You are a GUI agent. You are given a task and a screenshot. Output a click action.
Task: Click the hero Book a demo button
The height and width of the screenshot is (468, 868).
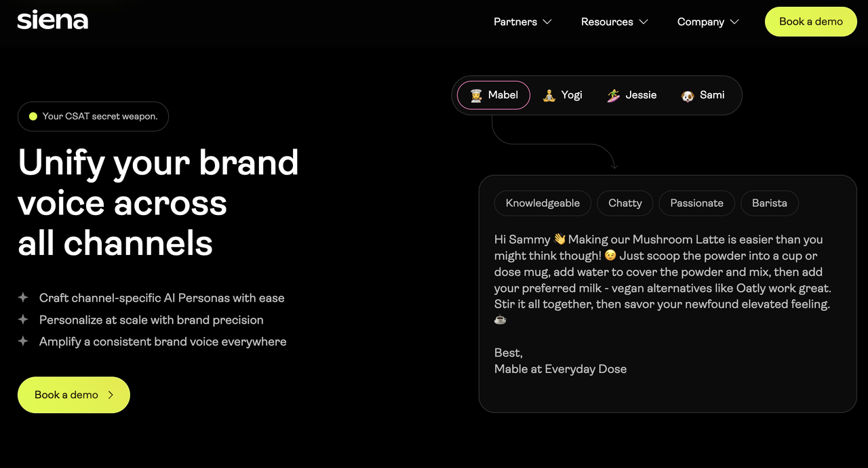[x=74, y=395]
